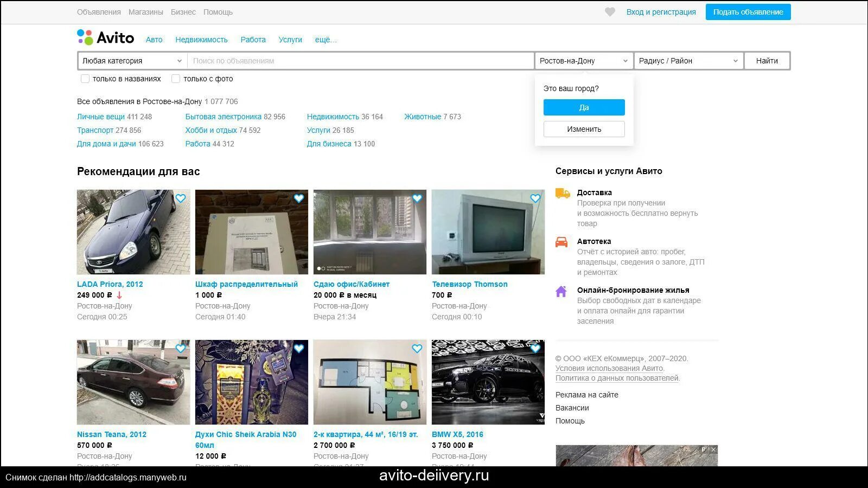Click Помощь link in sidebar footer
The height and width of the screenshot is (488, 868).
pos(570,421)
